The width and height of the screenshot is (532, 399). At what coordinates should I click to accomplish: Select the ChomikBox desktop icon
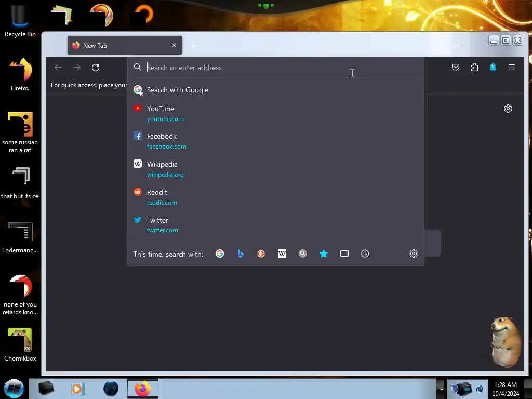coord(20,345)
